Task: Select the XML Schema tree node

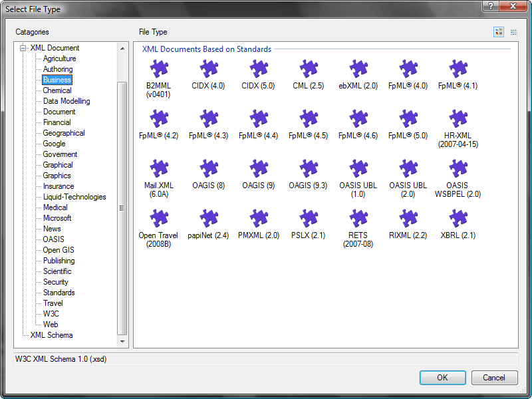Action: point(51,335)
